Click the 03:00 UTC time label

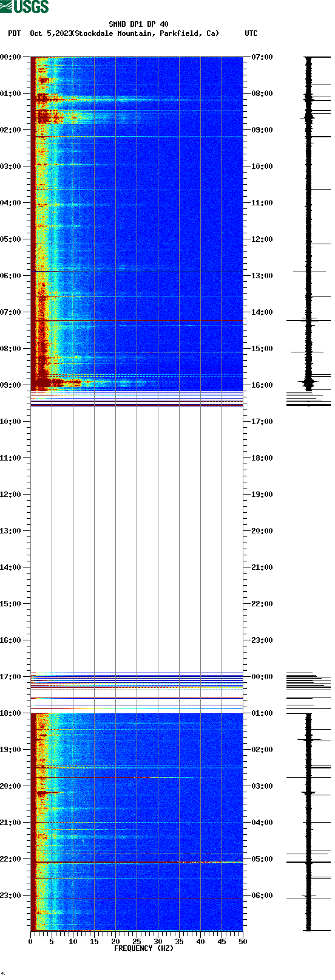(x=262, y=786)
